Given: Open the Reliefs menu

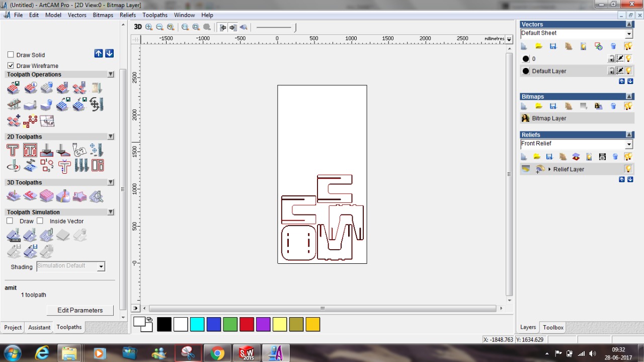Looking at the screenshot, I should pos(128,15).
